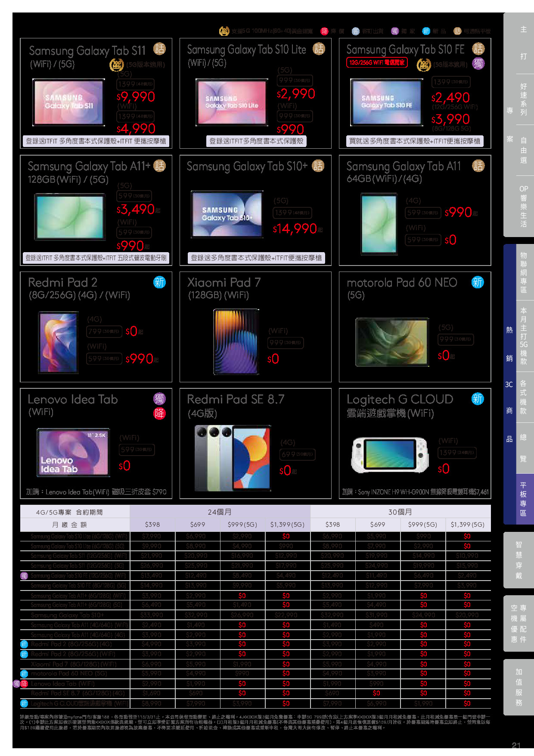Select the 物聯網專區 side tab
Image resolution: width=534 pixels, height=756 pixels.
pos(523,272)
